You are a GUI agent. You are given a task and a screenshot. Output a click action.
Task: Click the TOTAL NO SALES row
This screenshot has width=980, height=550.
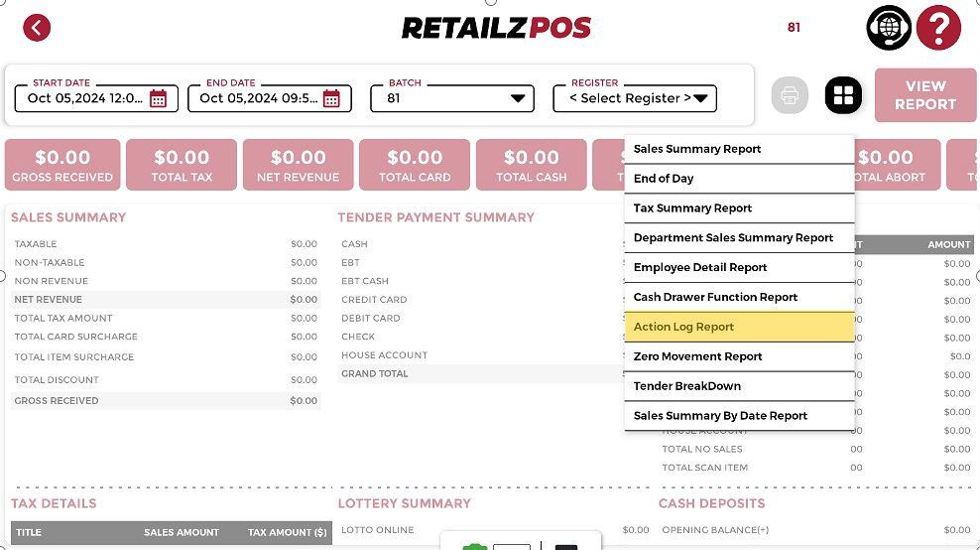tap(816, 450)
